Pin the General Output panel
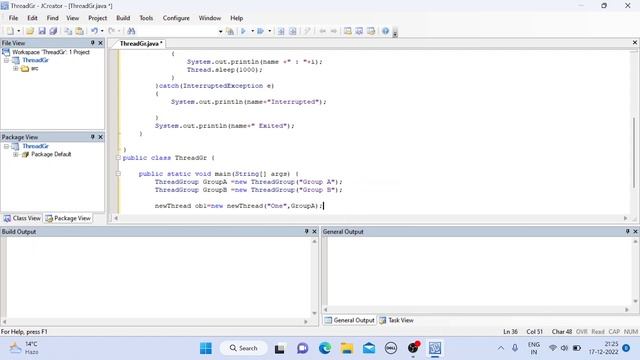Image resolution: width=640 pixels, height=360 pixels. click(627, 231)
